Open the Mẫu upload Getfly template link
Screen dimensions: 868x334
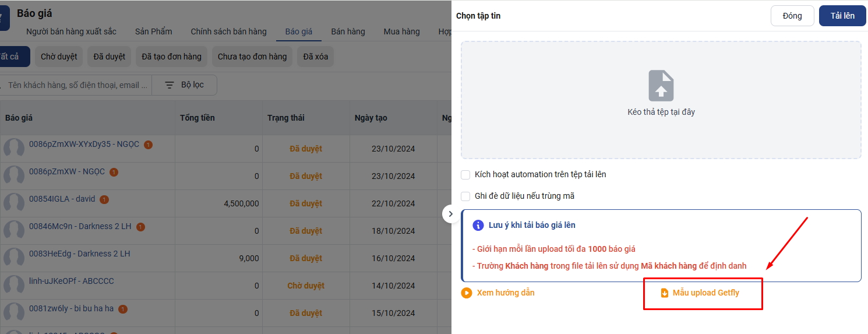[705, 293]
